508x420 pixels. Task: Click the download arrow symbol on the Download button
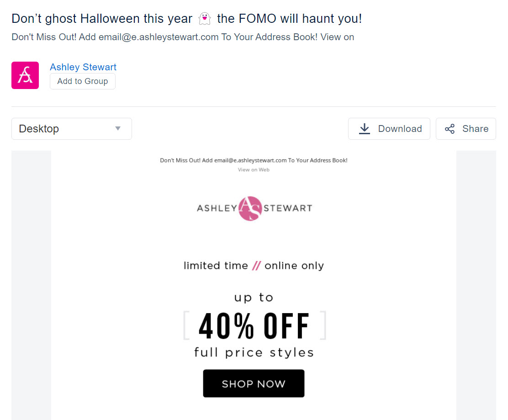pyautogui.click(x=364, y=129)
